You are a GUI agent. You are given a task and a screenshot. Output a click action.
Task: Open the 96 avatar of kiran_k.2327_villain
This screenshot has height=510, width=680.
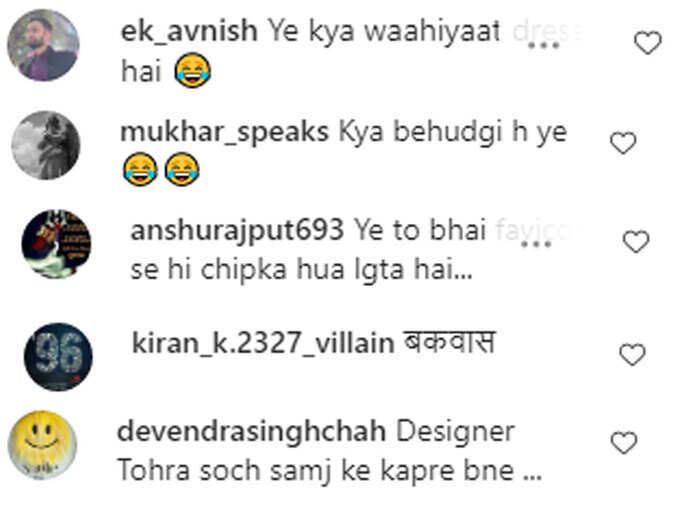click(58, 357)
